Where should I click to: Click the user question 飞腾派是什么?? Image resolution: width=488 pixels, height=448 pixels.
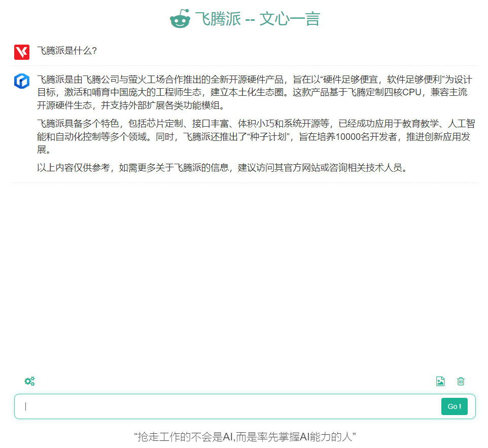pyautogui.click(x=67, y=51)
